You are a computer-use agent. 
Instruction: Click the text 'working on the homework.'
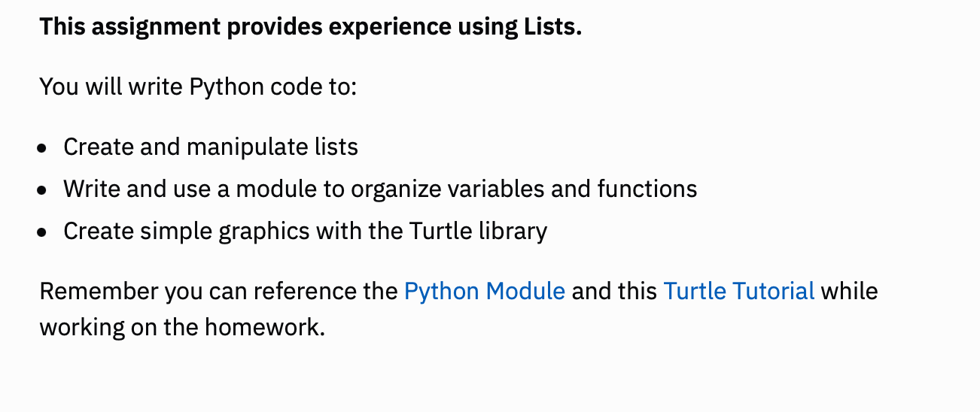182,329
